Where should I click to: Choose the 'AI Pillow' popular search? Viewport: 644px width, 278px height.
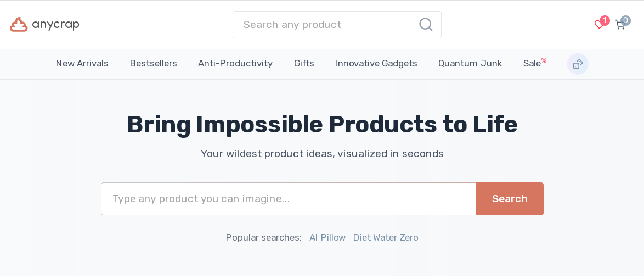click(327, 238)
